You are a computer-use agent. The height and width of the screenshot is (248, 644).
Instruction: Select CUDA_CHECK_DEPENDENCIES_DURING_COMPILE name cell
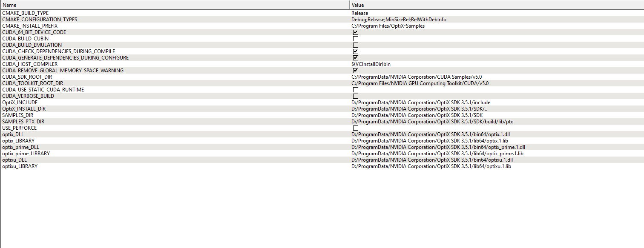pos(59,51)
